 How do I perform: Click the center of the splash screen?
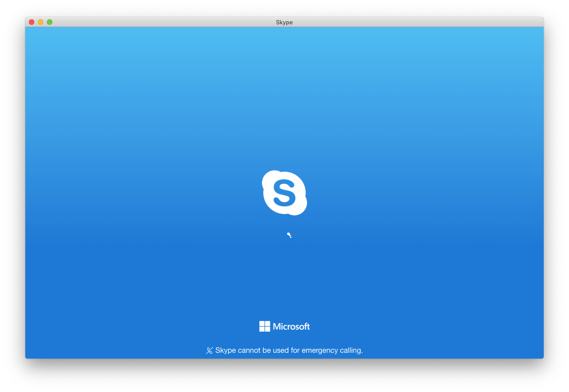tap(284, 193)
